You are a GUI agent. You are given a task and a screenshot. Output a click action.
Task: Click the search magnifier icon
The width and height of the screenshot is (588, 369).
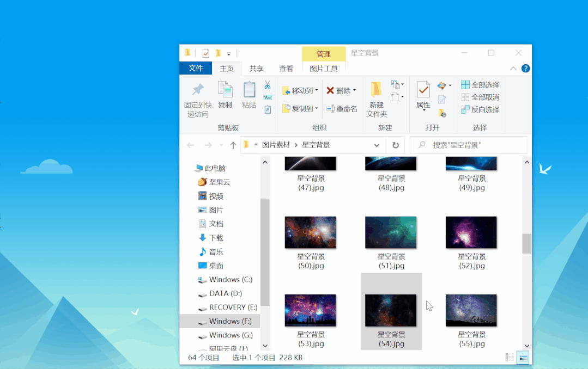[x=421, y=145]
